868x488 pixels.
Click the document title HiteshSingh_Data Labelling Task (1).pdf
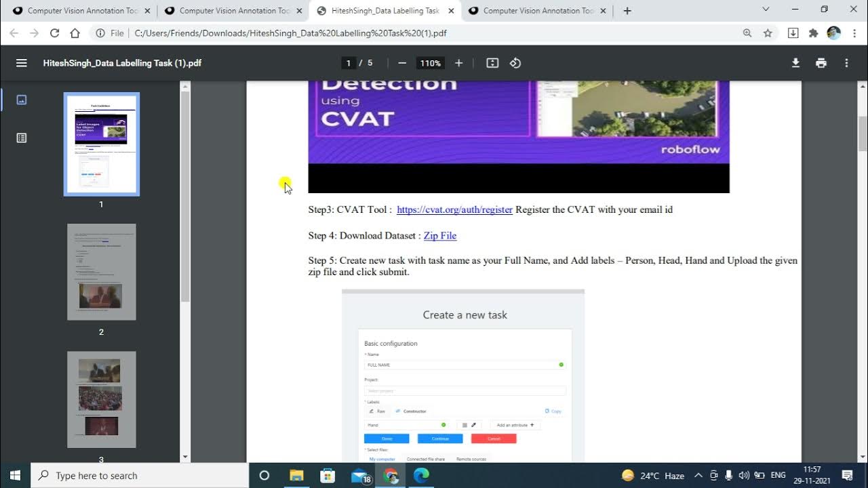(122, 63)
